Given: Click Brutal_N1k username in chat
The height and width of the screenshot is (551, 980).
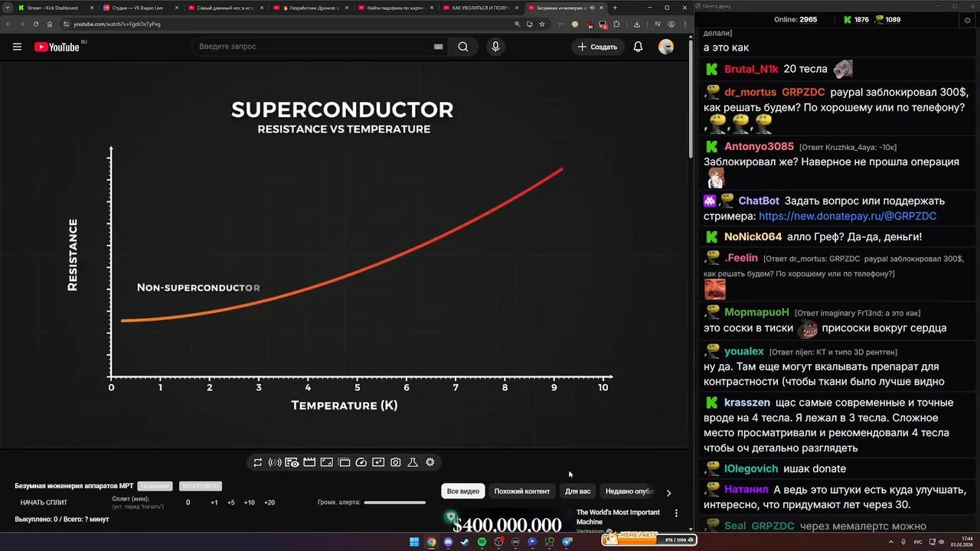Looking at the screenshot, I should tap(751, 69).
